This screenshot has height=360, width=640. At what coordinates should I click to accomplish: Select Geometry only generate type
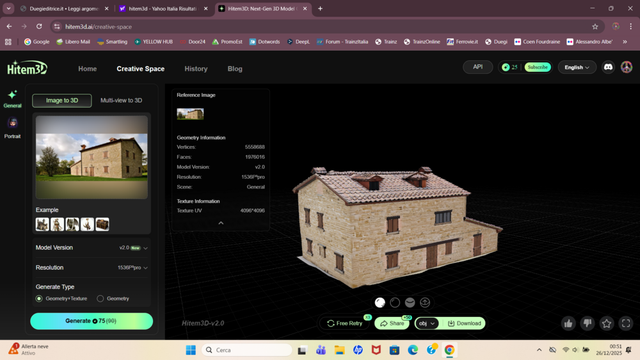click(113, 299)
